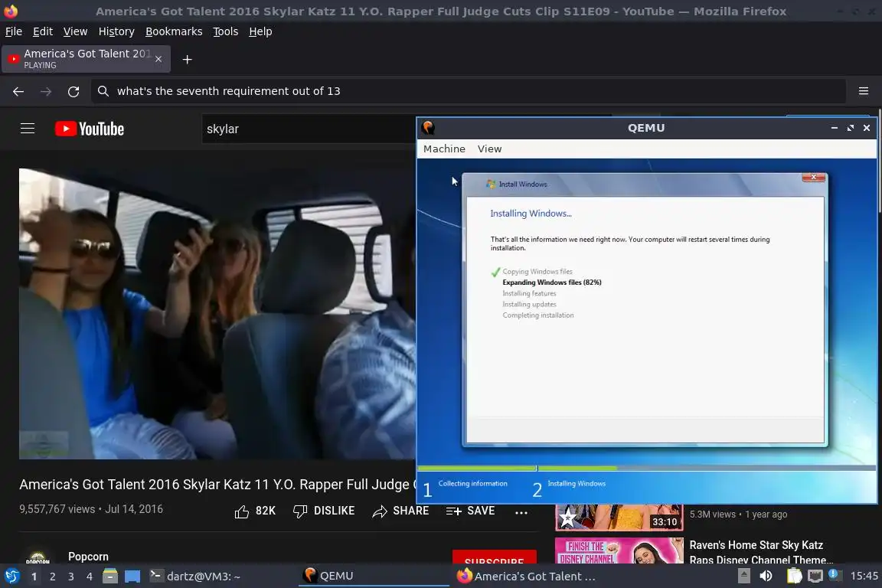Focus the Firefox address bar

[469, 91]
